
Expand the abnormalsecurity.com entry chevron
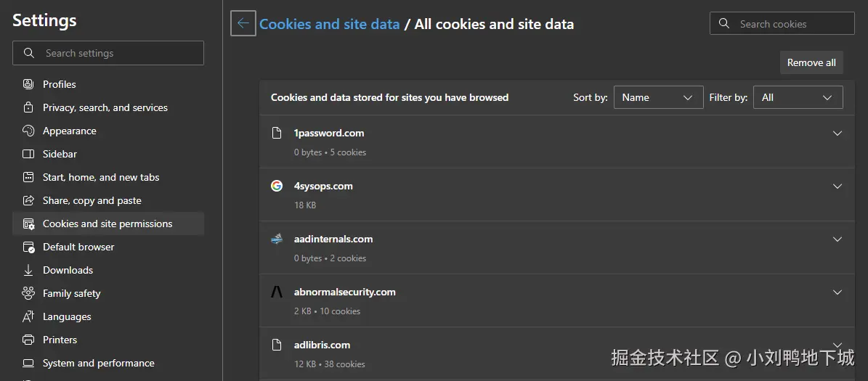point(837,292)
